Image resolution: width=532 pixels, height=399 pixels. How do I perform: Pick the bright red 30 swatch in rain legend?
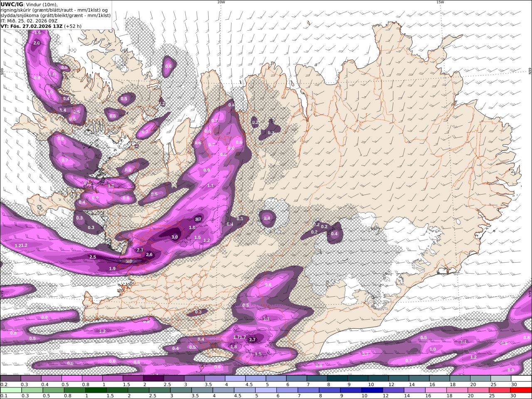click(520, 390)
